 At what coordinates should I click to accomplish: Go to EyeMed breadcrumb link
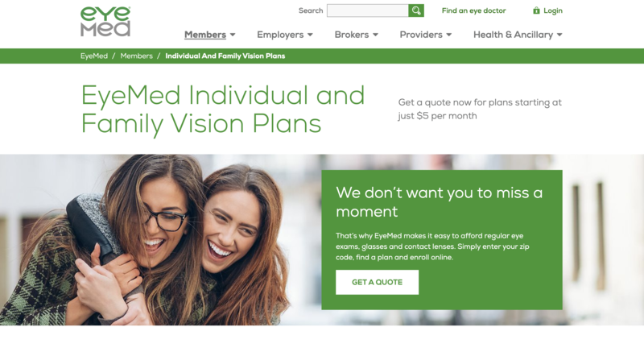(94, 56)
